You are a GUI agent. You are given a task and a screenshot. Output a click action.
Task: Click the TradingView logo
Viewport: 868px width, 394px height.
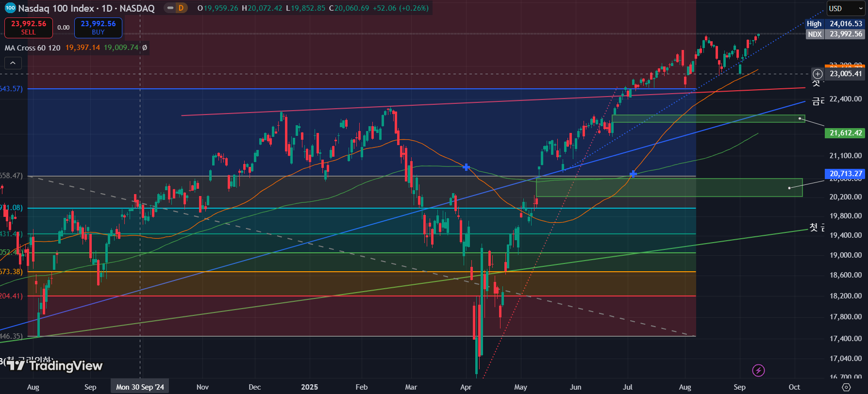click(54, 365)
